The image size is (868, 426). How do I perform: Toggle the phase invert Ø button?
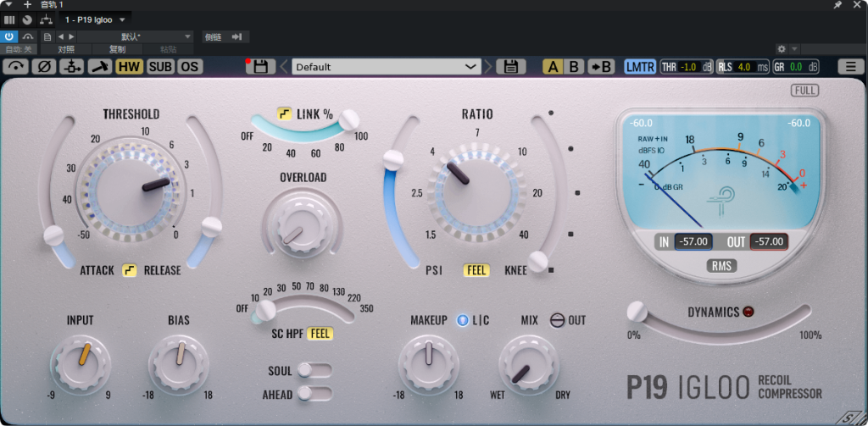point(44,67)
